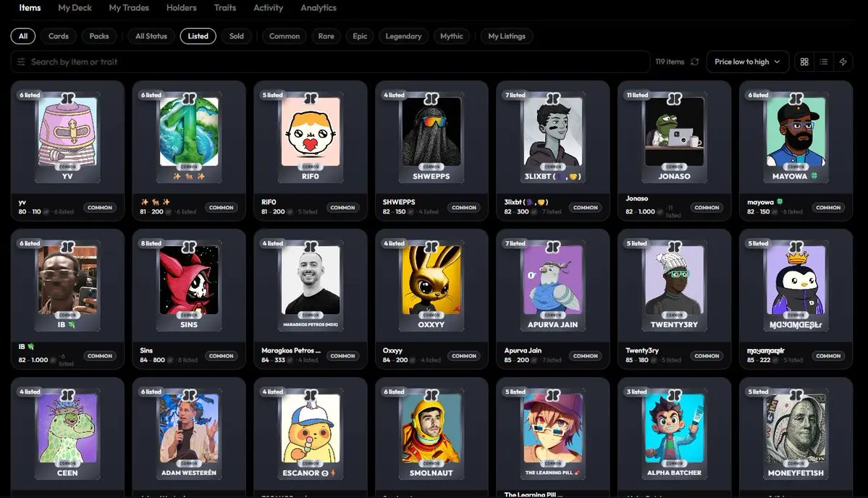Filter by Epic rarity

pos(360,36)
